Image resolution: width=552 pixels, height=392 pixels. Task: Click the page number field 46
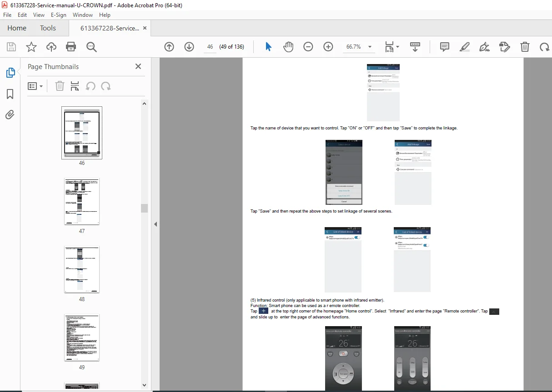(210, 47)
